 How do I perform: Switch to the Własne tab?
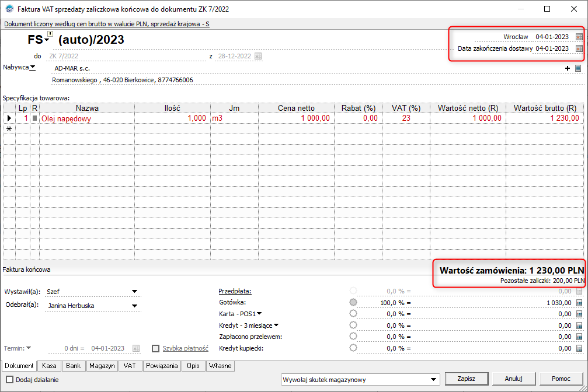tap(221, 366)
